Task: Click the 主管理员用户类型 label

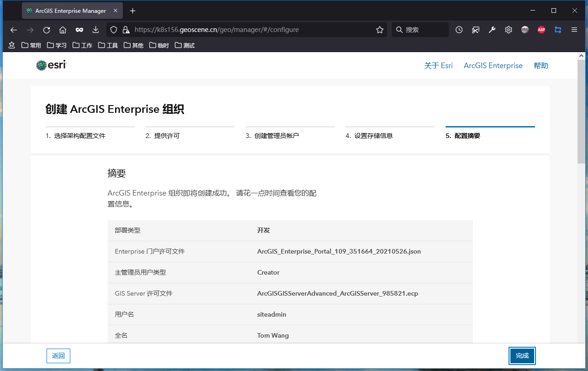Action: pyautogui.click(x=140, y=272)
